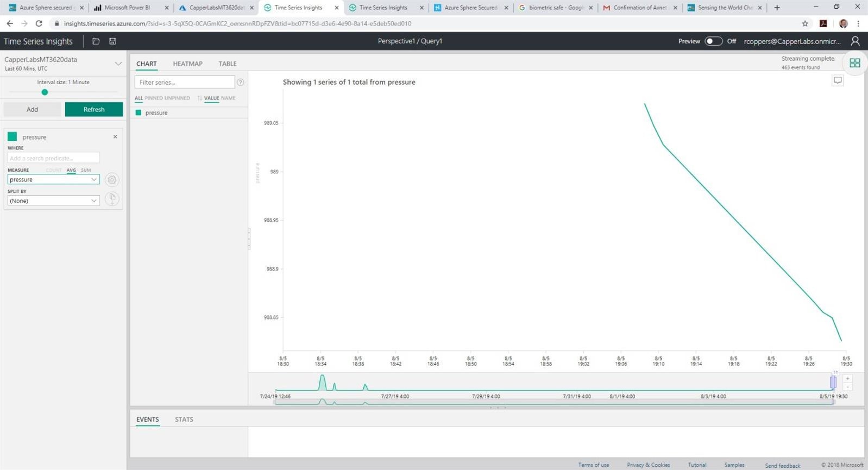Select the pressure series row
Viewport: 868px width, 470px height.
(x=189, y=113)
